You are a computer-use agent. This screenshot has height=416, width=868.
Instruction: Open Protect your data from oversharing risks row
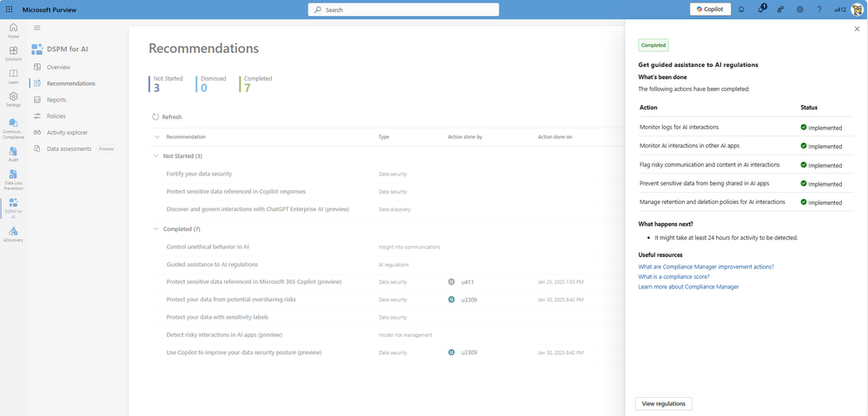(231, 300)
